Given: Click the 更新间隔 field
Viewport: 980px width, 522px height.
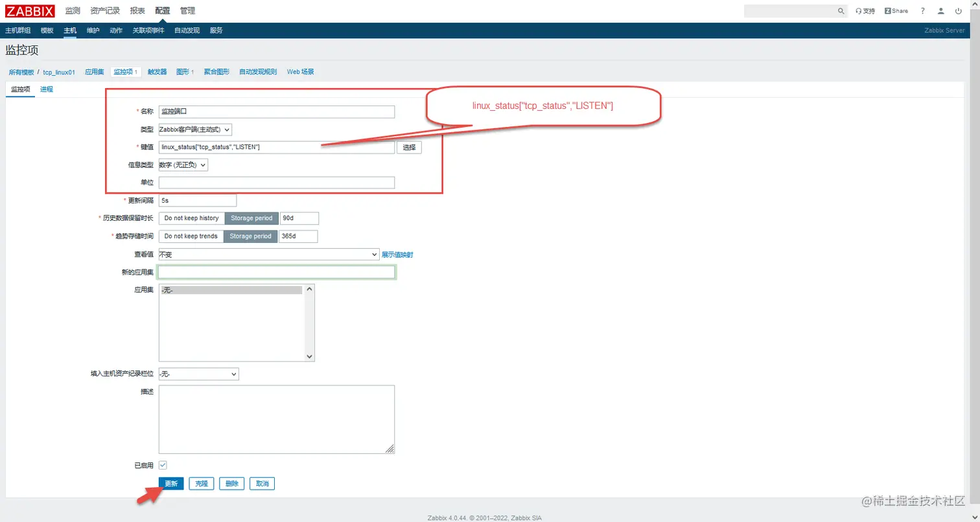Looking at the screenshot, I should coord(198,201).
